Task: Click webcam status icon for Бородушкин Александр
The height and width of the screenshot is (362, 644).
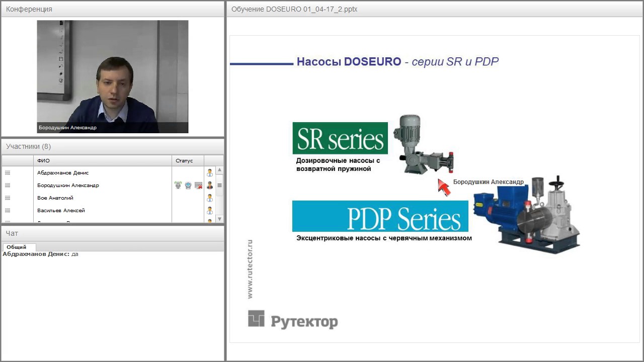Action: pos(188,185)
